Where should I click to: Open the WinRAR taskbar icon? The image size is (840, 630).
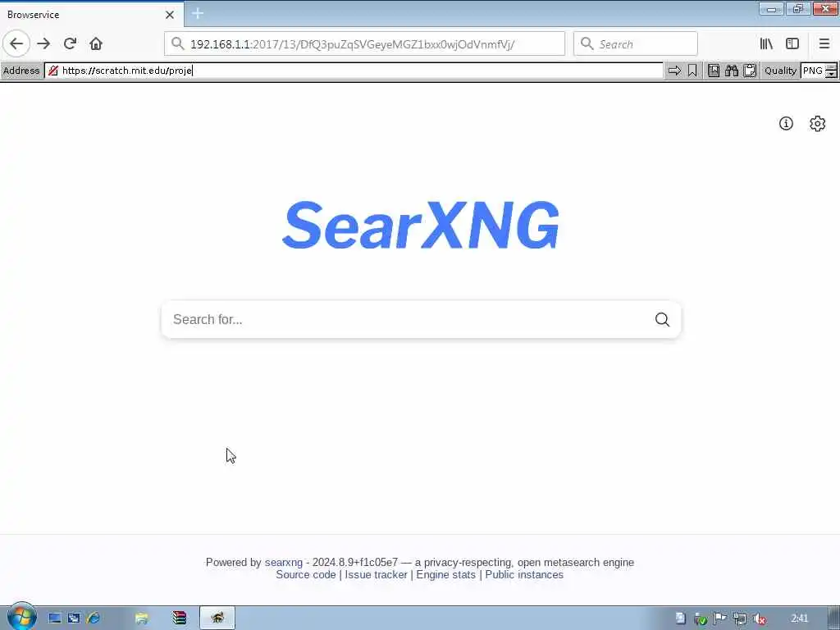(180, 619)
